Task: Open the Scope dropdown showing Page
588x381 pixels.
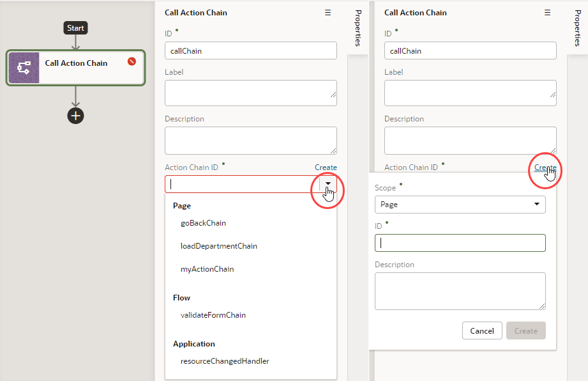Action: (x=460, y=205)
